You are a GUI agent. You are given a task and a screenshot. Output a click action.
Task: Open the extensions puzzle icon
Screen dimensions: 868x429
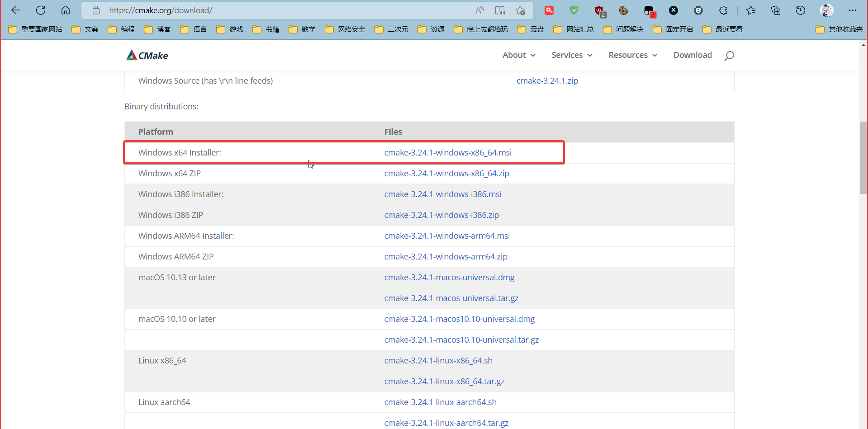coord(723,10)
